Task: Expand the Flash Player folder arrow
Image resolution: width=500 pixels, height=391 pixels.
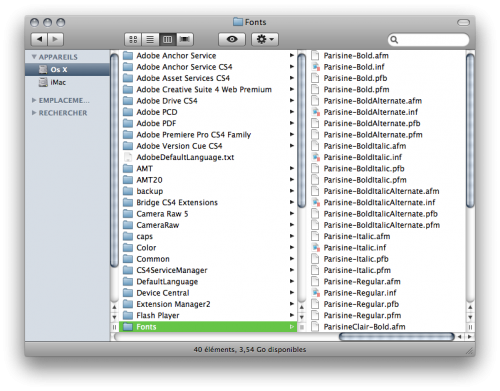Action: pyautogui.click(x=292, y=316)
